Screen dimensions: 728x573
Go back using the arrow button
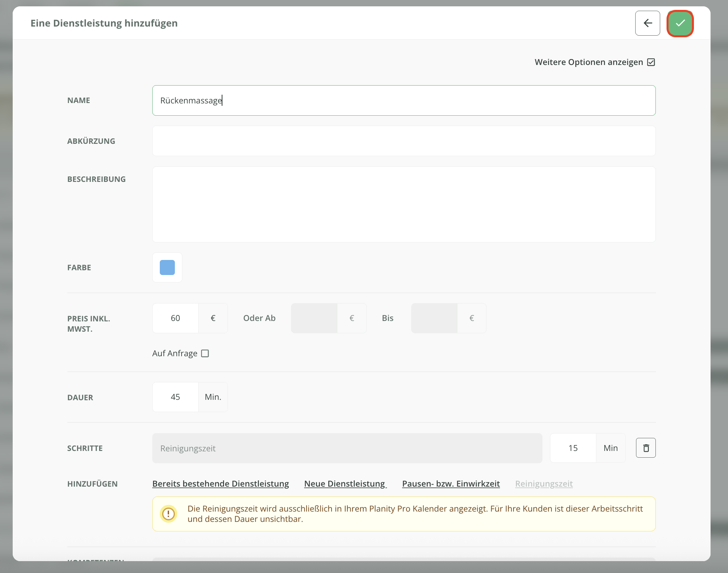coord(648,23)
